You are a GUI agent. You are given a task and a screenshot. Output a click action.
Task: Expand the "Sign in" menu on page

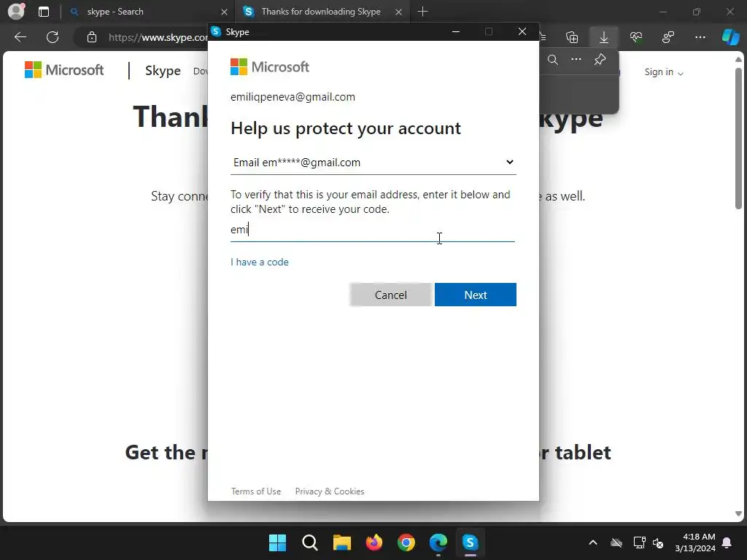coord(664,72)
